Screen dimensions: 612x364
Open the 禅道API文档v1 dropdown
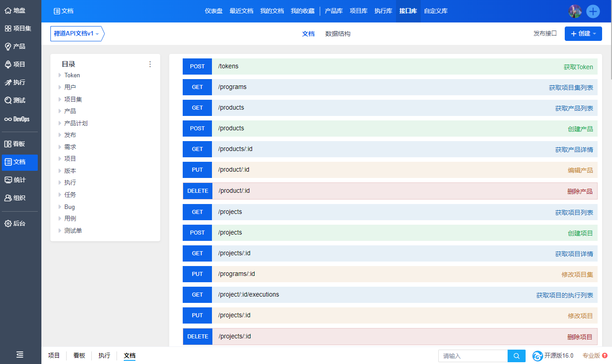point(77,33)
